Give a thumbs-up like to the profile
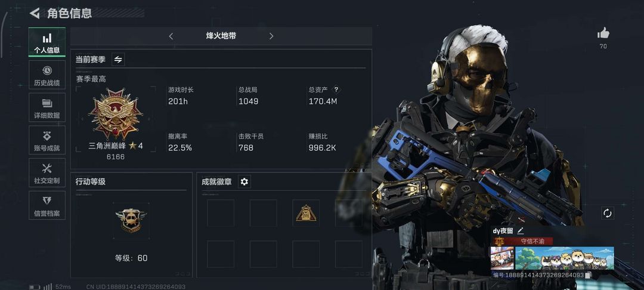 [x=603, y=33]
